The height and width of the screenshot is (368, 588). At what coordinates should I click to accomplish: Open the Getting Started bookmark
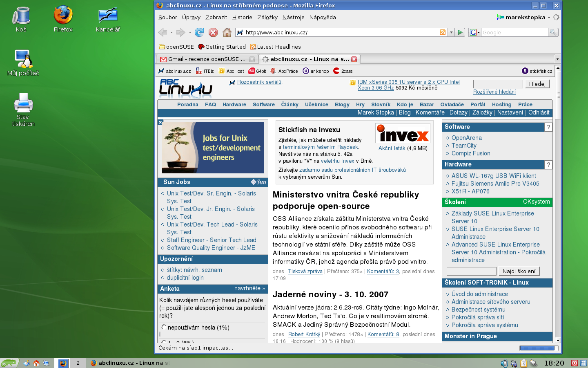pyautogui.click(x=222, y=47)
